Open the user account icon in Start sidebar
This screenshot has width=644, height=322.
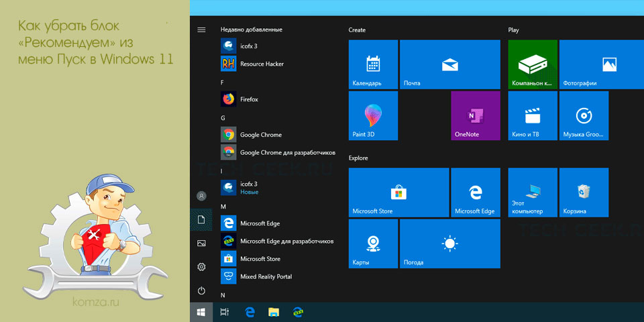tap(201, 196)
